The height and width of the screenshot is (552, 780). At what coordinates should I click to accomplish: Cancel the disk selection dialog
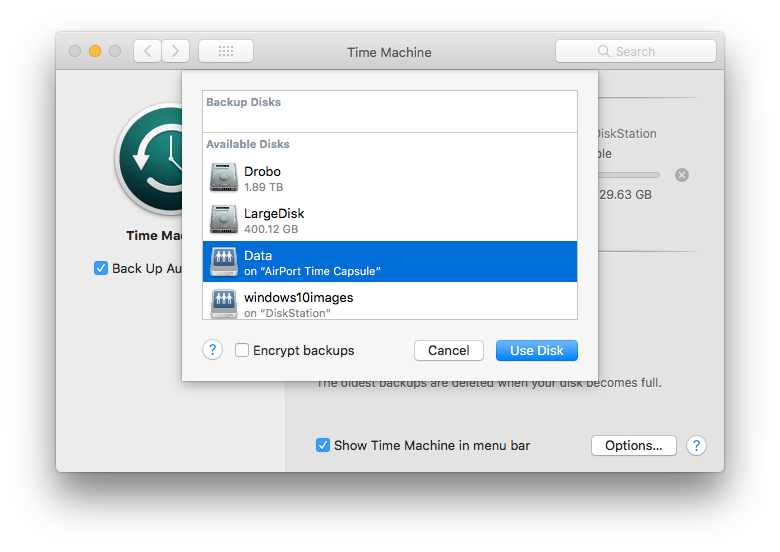coord(448,350)
